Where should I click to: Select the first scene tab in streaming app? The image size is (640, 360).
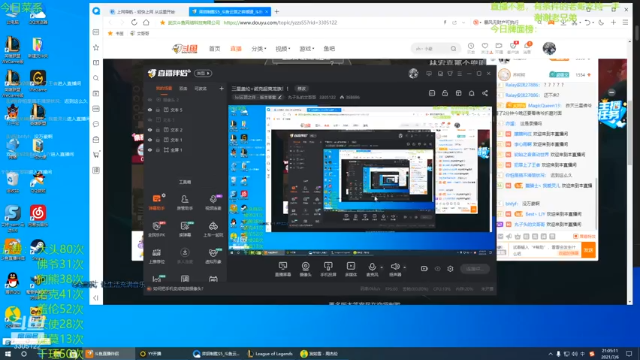point(164,88)
